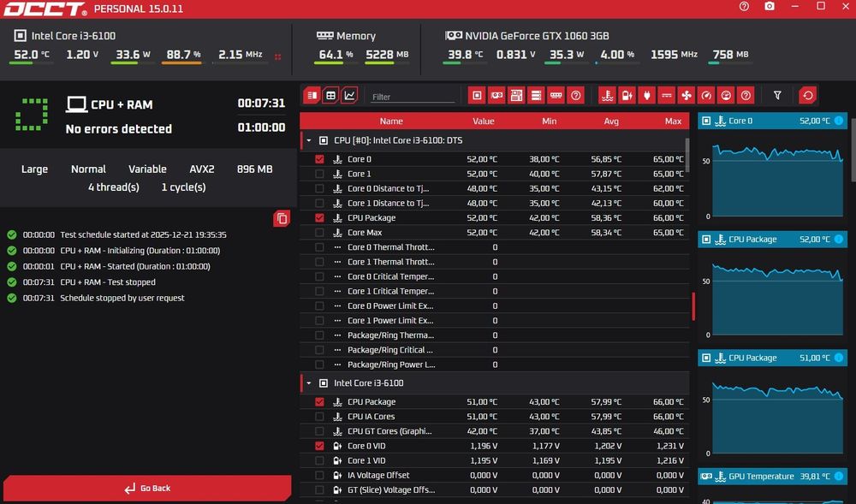Viewport: 856px width, 504px height.
Task: Click info icon on Core 0 graph card
Action: pos(839,121)
